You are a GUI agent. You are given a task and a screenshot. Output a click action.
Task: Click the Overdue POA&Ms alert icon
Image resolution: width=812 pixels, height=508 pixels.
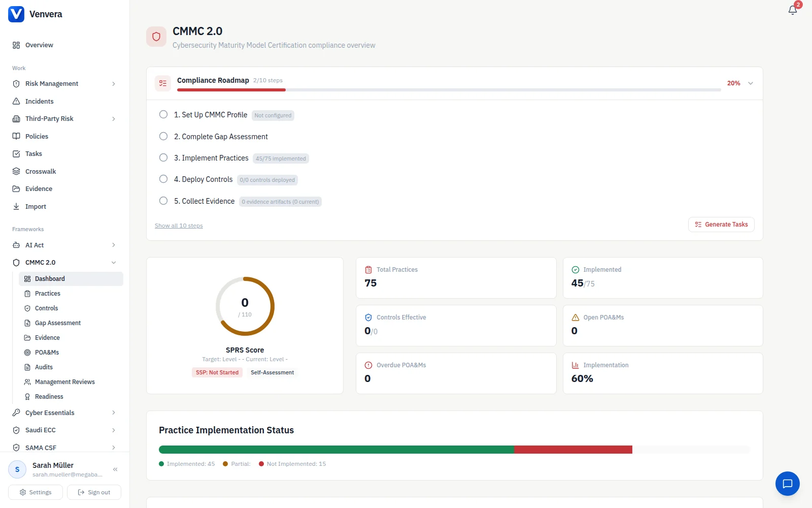tap(368, 365)
